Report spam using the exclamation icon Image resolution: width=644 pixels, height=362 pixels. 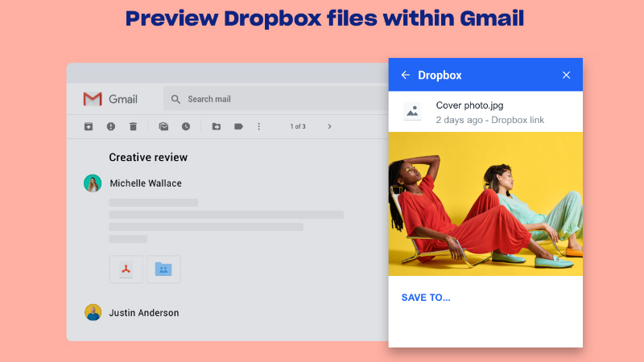(x=111, y=126)
